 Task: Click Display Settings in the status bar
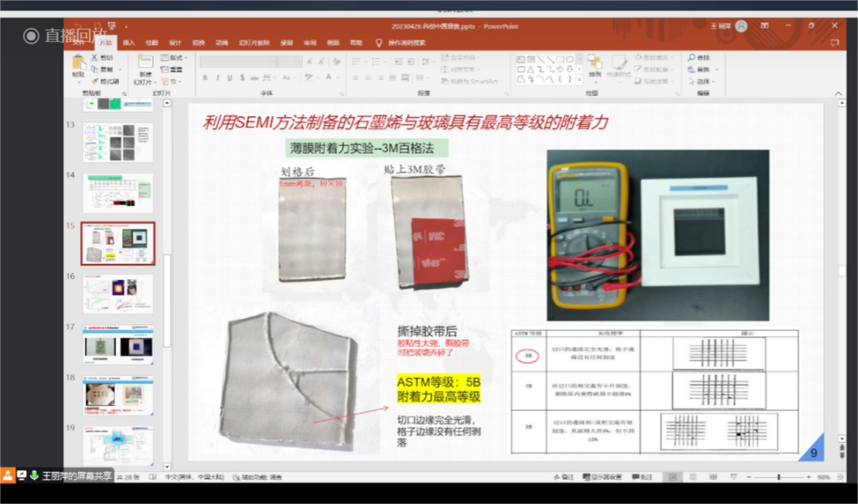coord(601,477)
